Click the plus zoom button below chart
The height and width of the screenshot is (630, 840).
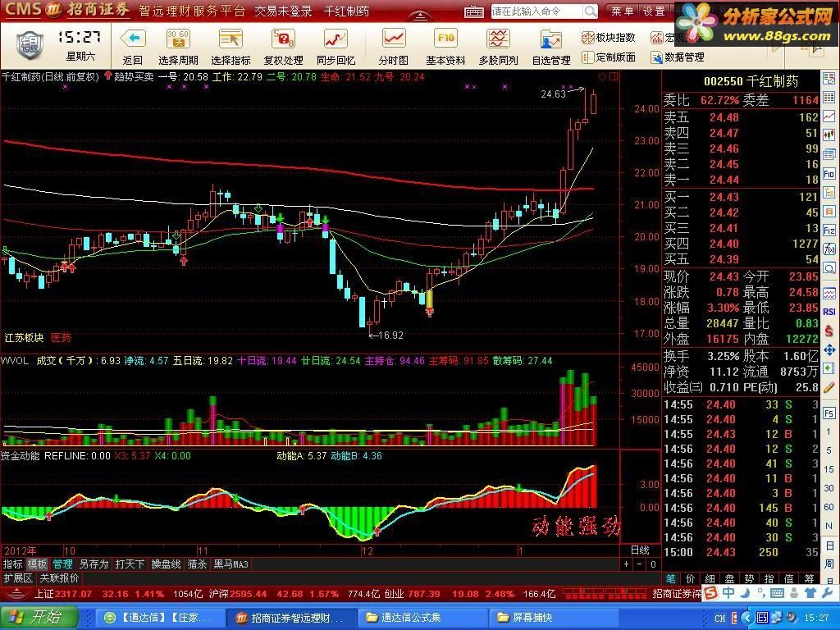point(626,564)
